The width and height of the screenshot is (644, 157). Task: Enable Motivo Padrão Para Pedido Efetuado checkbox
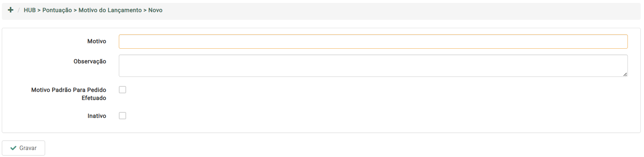pos(122,90)
